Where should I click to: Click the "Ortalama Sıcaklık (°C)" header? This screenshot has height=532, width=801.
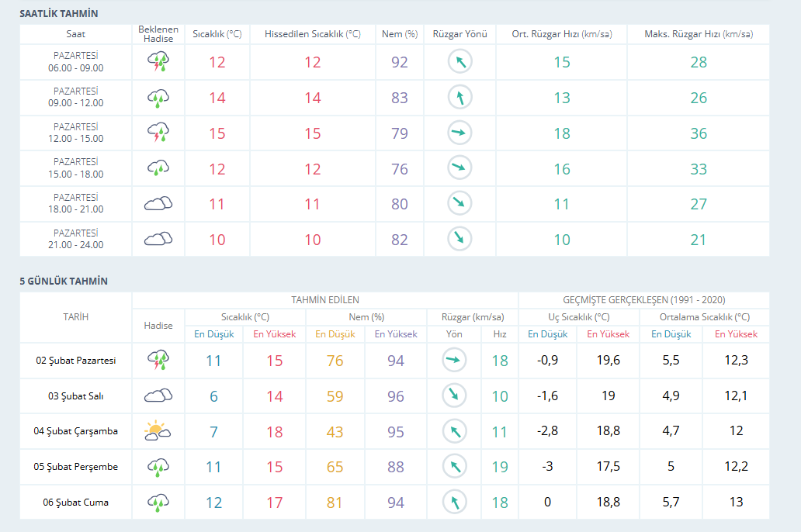[x=705, y=316]
